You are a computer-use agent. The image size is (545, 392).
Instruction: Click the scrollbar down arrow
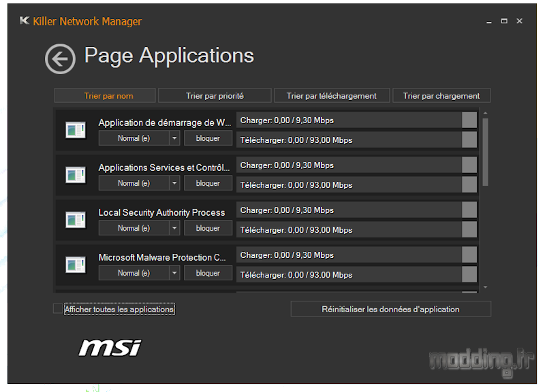pyautogui.click(x=485, y=287)
